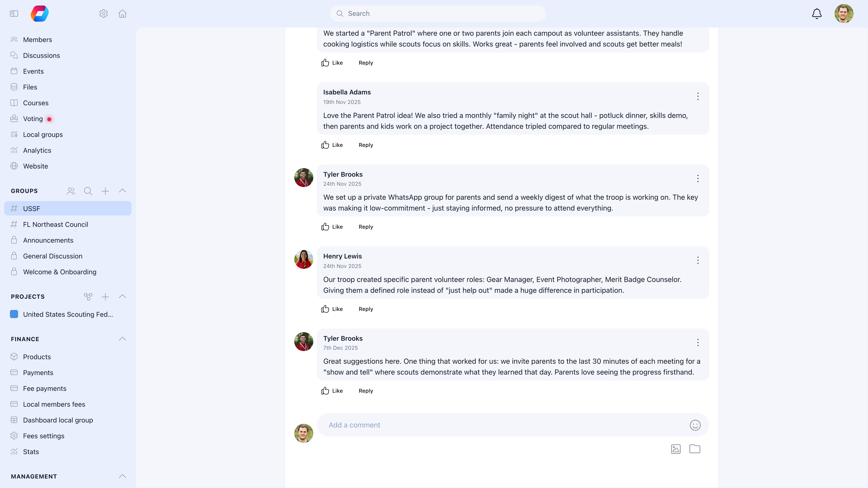Open notifications bell

[816, 14]
